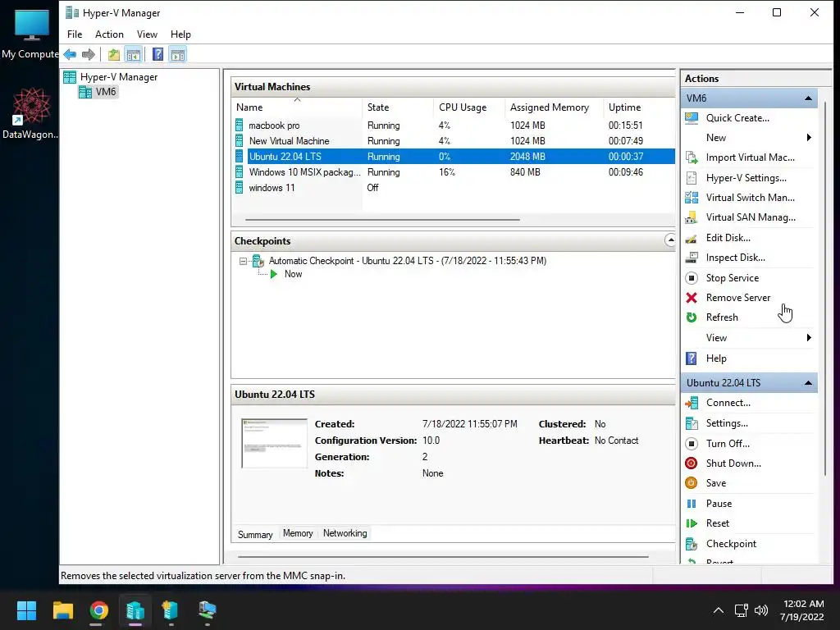Open the View menu in menu bar
This screenshot has height=630, width=840.
147,34
